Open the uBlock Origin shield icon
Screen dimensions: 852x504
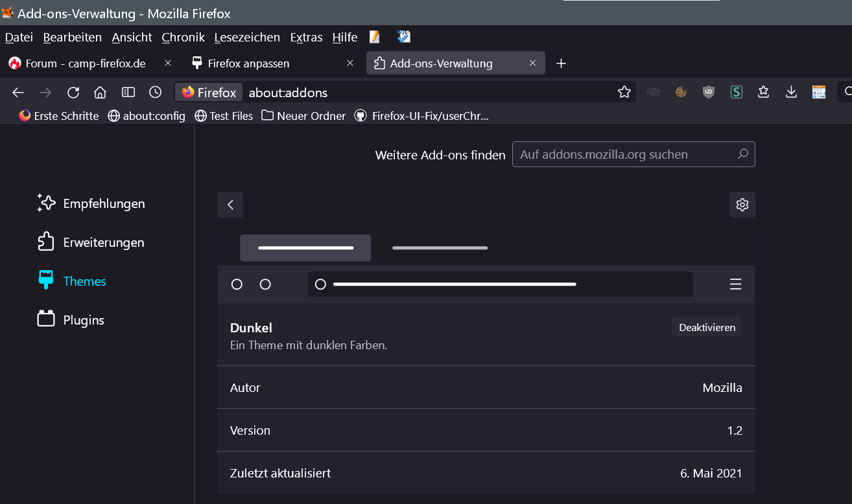709,93
